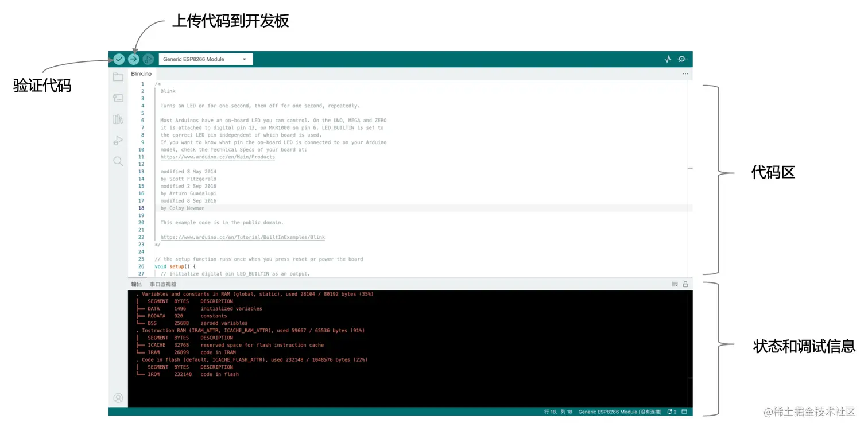
Task: Open the Search sidebar icon
Action: pos(118,161)
